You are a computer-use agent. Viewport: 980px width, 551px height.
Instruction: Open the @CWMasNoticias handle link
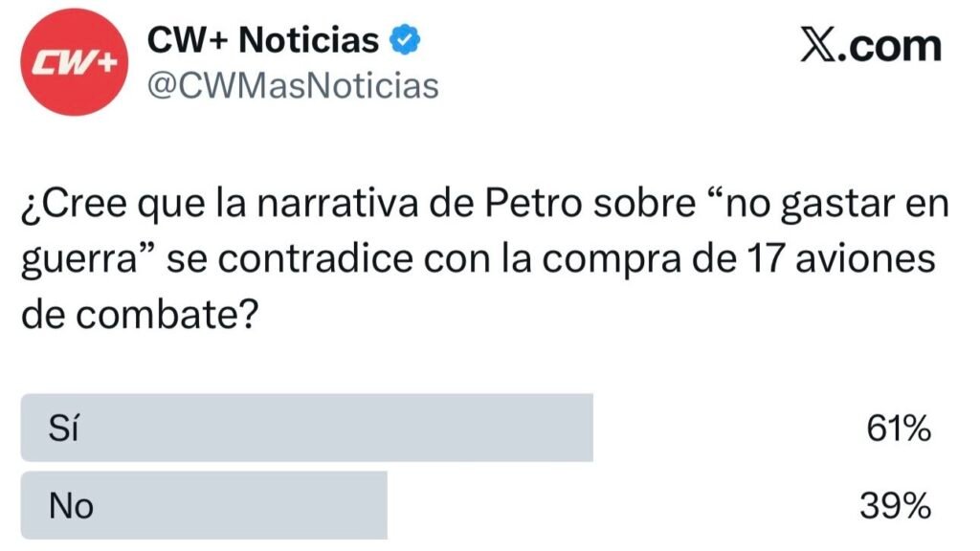[291, 86]
